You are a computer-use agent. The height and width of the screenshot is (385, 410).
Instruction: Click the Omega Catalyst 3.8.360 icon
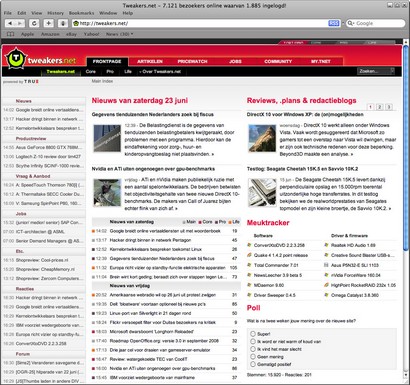tap(326, 295)
